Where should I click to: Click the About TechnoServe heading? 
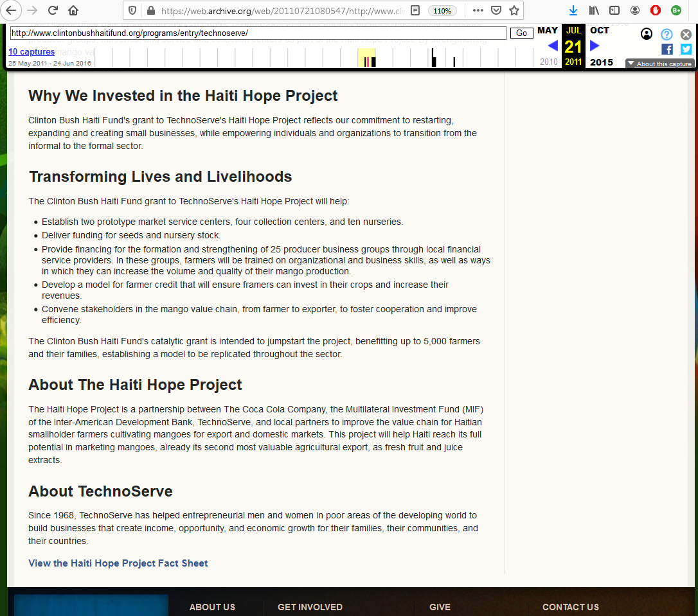tap(101, 491)
